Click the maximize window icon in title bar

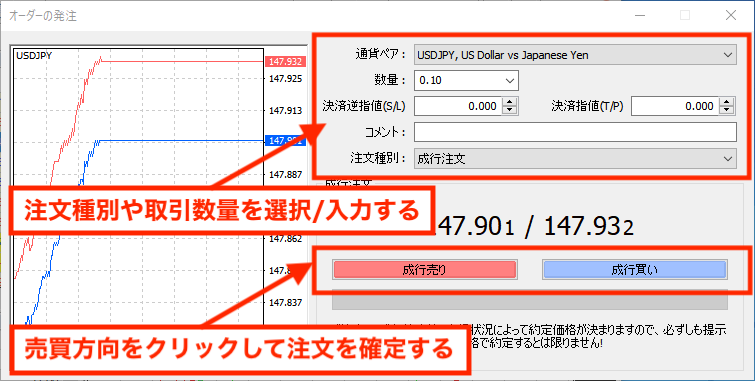point(685,15)
